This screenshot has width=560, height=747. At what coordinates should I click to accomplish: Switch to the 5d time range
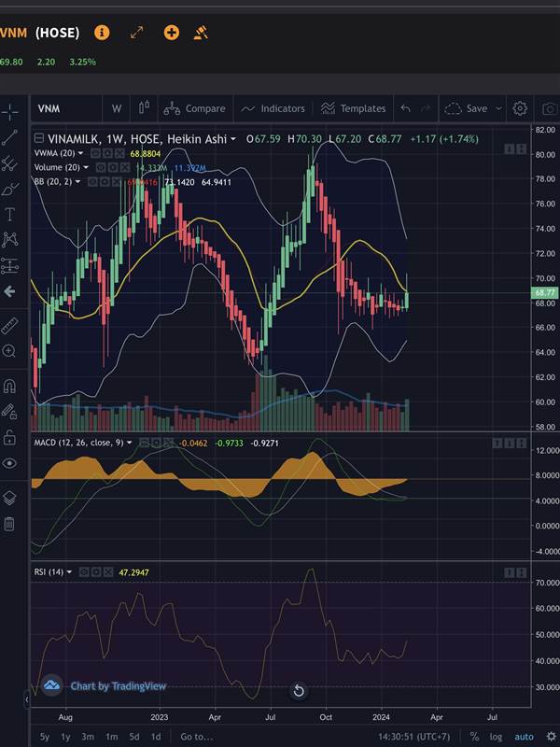click(134, 737)
